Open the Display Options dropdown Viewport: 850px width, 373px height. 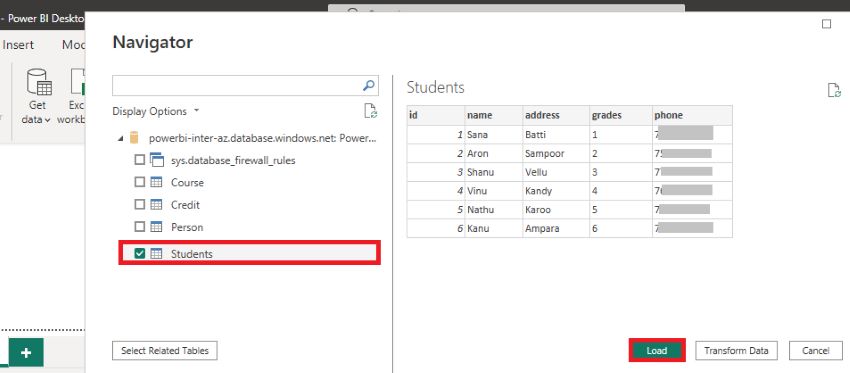(156, 111)
